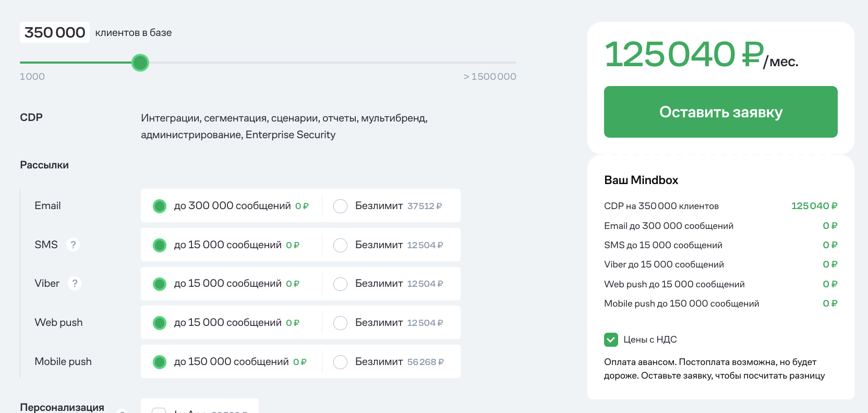Click the 1000 minimum slider label

(32, 77)
